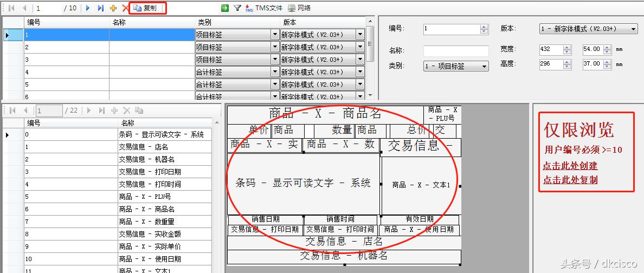Viewport: 644px width, 273px height.
Task: Go to previous field record in lower toolbar
Action: [x=25, y=110]
